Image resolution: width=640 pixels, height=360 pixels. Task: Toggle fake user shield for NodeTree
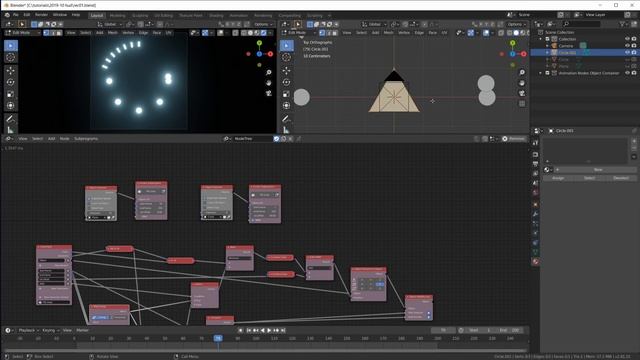[x=276, y=139]
